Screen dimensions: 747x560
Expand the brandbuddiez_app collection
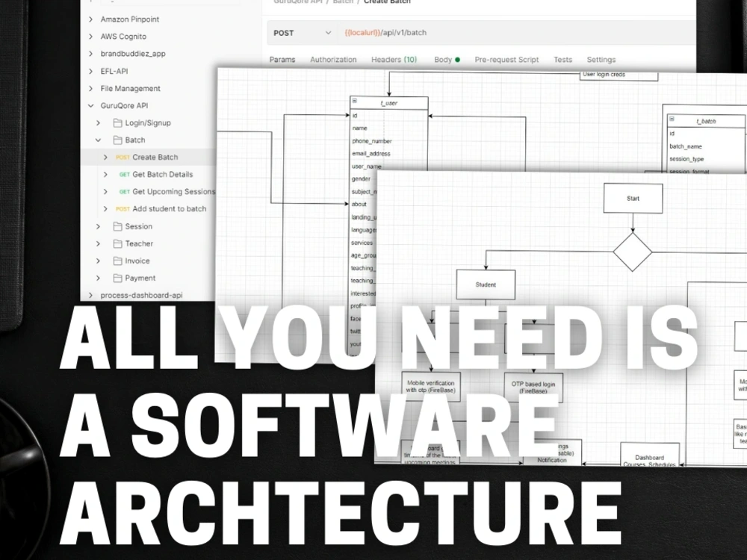(x=90, y=53)
